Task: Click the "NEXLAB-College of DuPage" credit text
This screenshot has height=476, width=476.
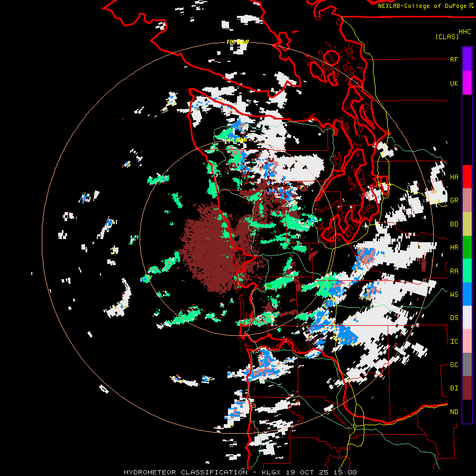Action: [x=422, y=6]
